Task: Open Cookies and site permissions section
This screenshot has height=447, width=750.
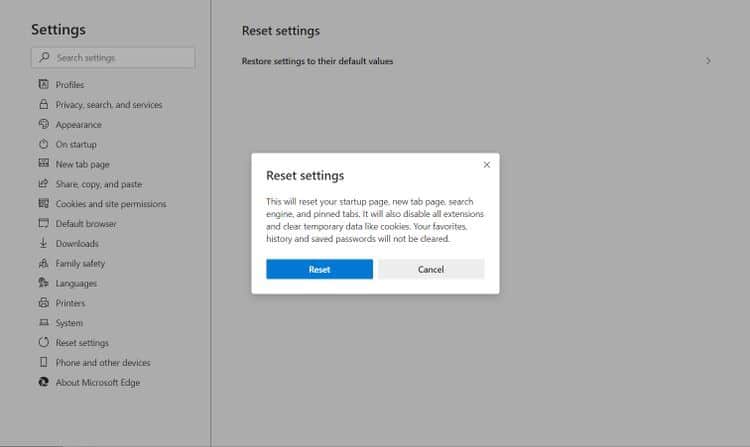Action: (111, 204)
